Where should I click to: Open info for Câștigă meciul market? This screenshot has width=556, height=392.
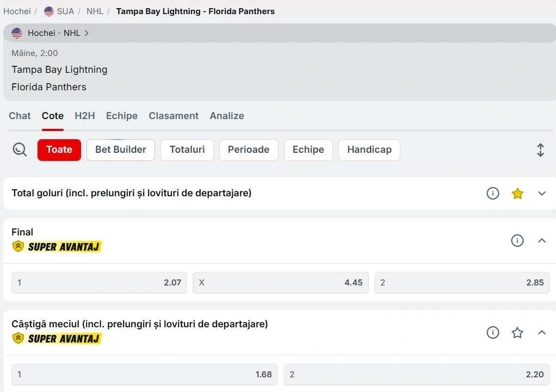(492, 333)
